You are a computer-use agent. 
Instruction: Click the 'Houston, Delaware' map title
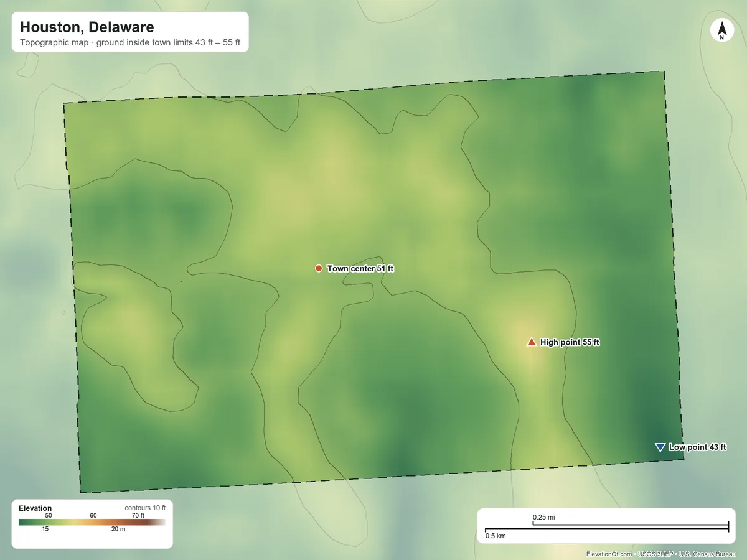pos(87,27)
